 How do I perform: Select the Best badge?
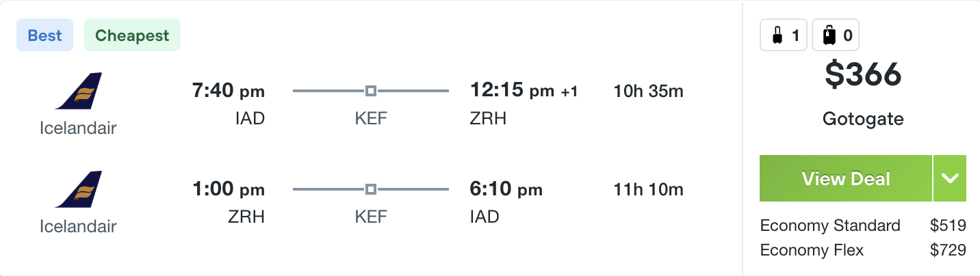tap(45, 36)
